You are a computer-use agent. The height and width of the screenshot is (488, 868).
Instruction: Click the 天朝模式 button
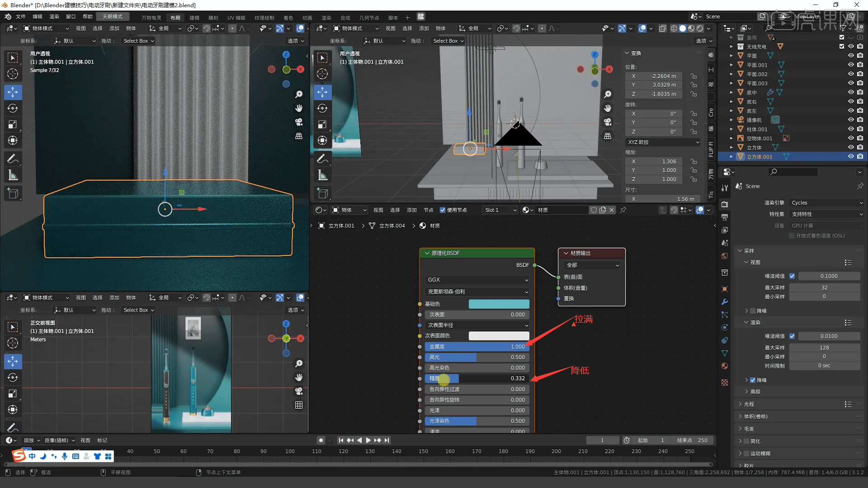(x=113, y=17)
